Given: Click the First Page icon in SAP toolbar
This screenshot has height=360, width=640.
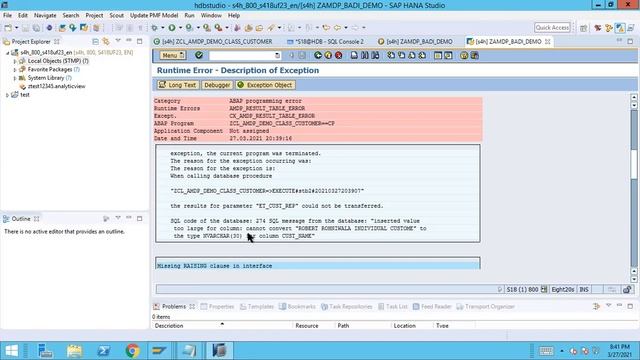Looking at the screenshot, I should tap(391, 55).
